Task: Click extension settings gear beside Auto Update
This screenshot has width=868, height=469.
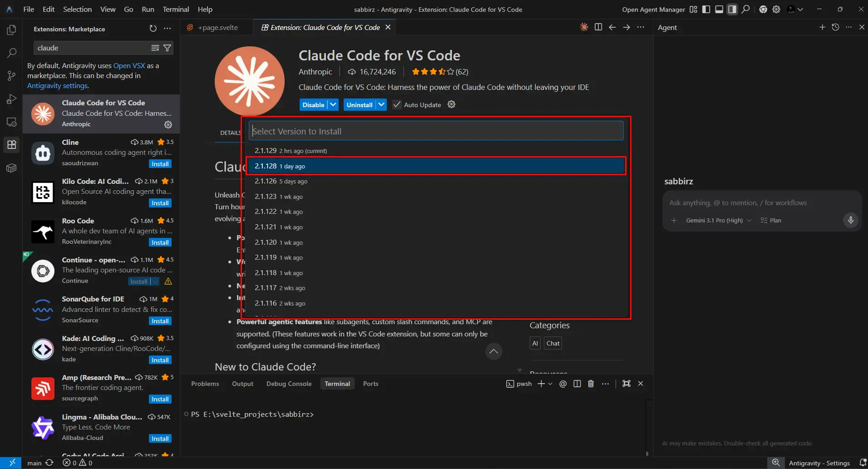Action: click(x=451, y=104)
